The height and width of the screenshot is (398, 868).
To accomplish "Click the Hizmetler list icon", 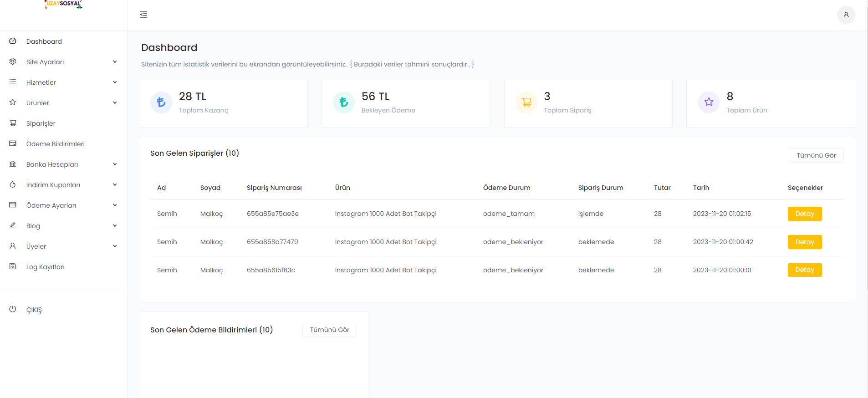I will coord(13,82).
